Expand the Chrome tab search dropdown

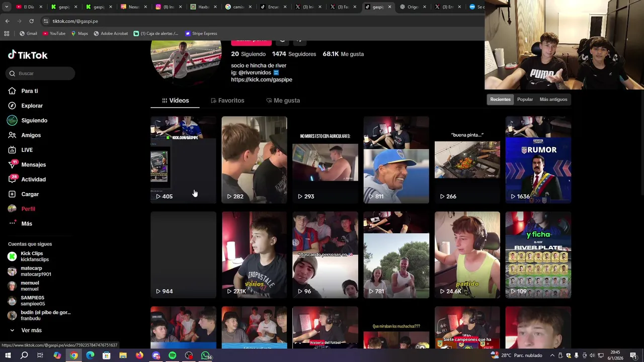click(7, 7)
